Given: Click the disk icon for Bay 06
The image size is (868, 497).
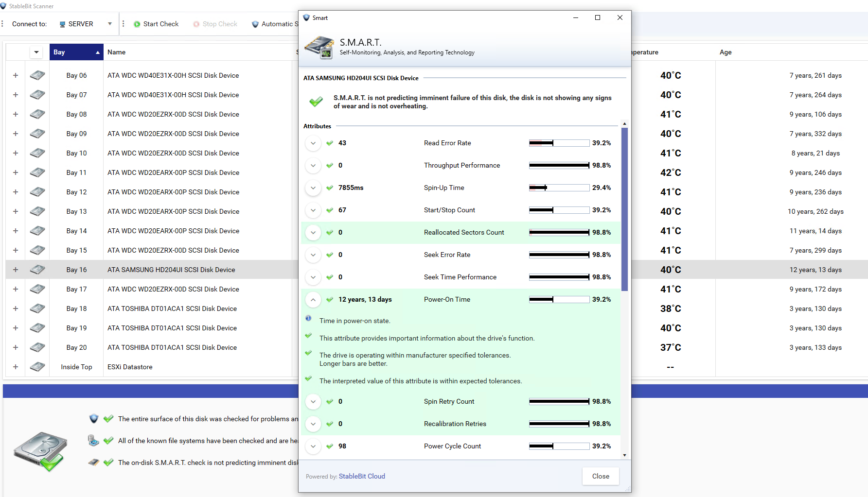Looking at the screenshot, I should point(37,75).
